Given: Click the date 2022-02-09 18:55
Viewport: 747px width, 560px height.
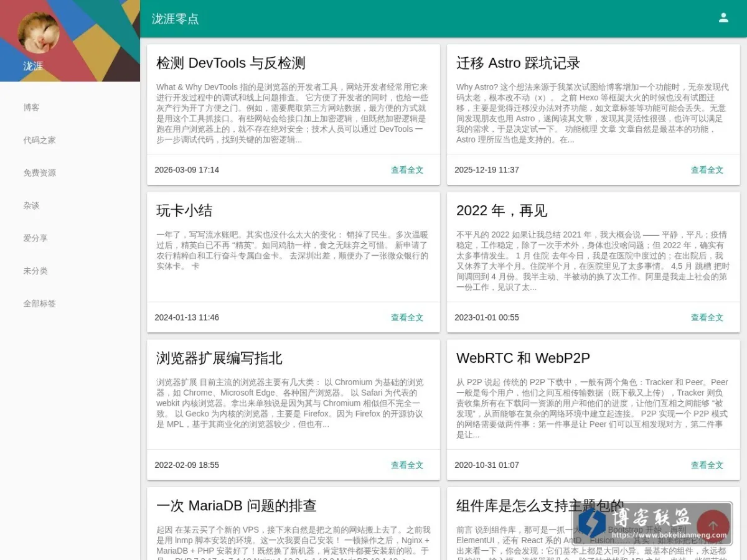Looking at the screenshot, I should (x=187, y=465).
